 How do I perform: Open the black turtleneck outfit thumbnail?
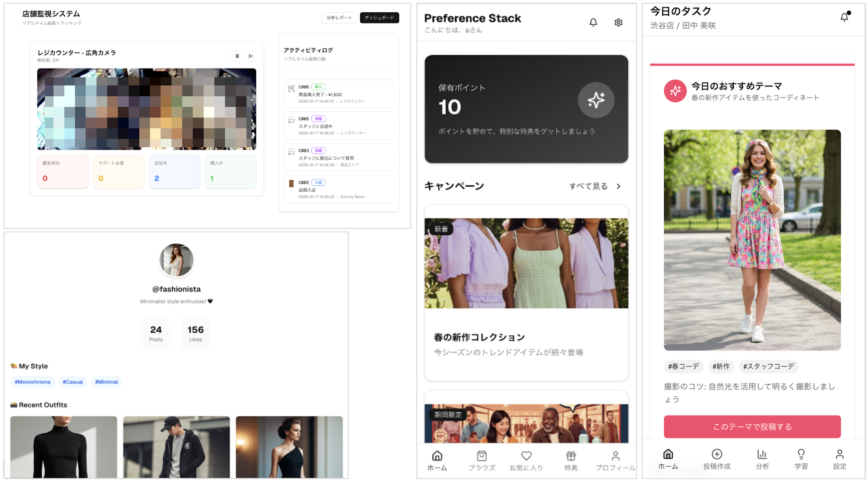point(64,447)
